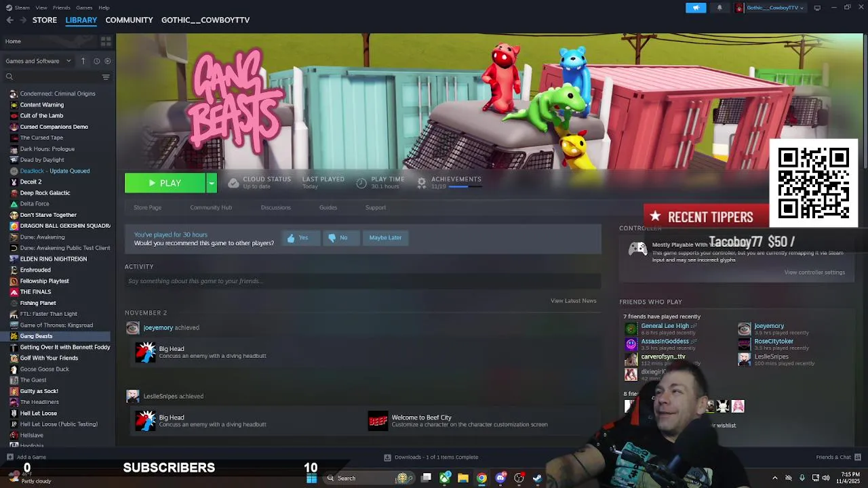Select Goose Goose Duck in library
Viewport: 868px width, 488px height.
[44, 369]
